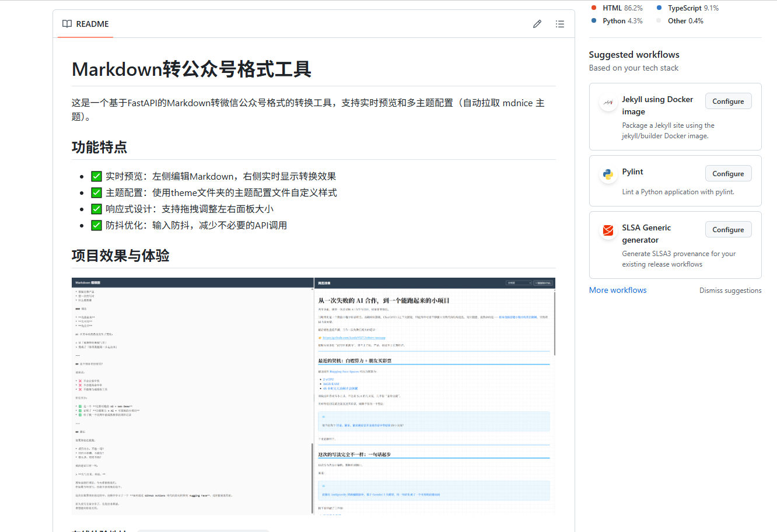Image resolution: width=777 pixels, height=532 pixels.
Task: Click the Jekyll workflow logo icon
Action: [x=608, y=103]
